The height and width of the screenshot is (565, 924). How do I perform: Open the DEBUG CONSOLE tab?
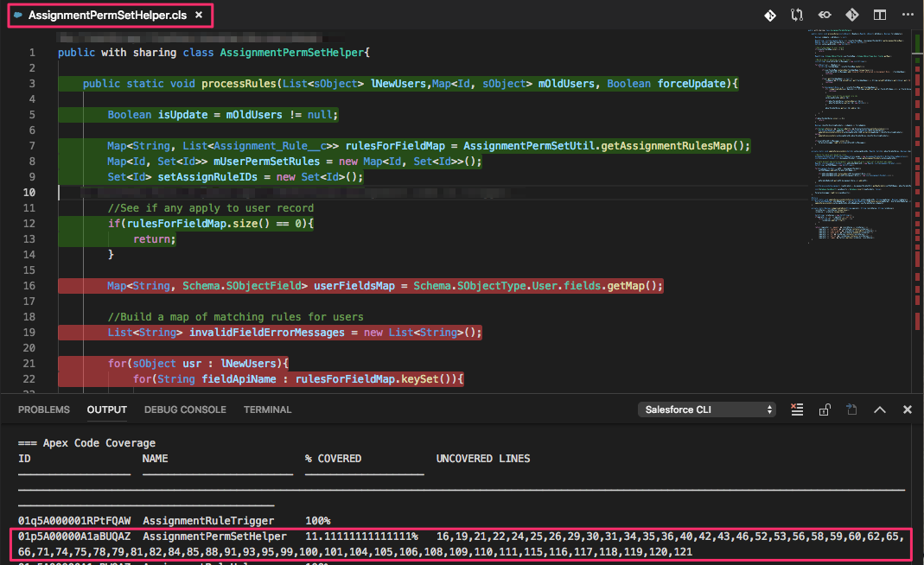(x=184, y=409)
